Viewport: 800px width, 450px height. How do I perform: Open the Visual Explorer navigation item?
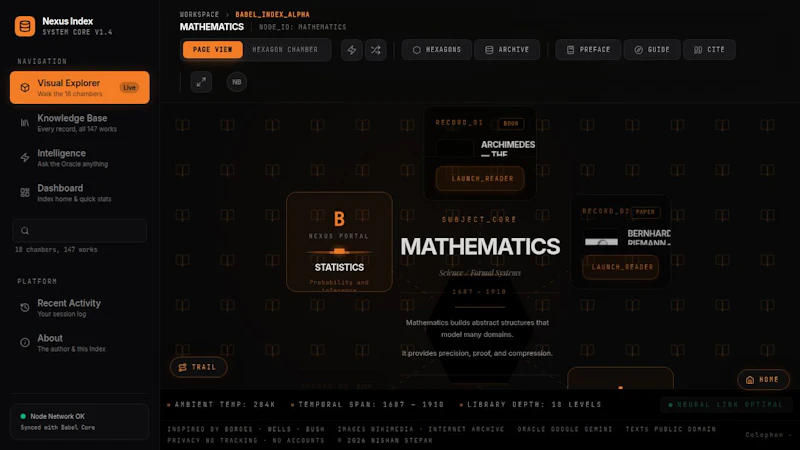click(80, 87)
